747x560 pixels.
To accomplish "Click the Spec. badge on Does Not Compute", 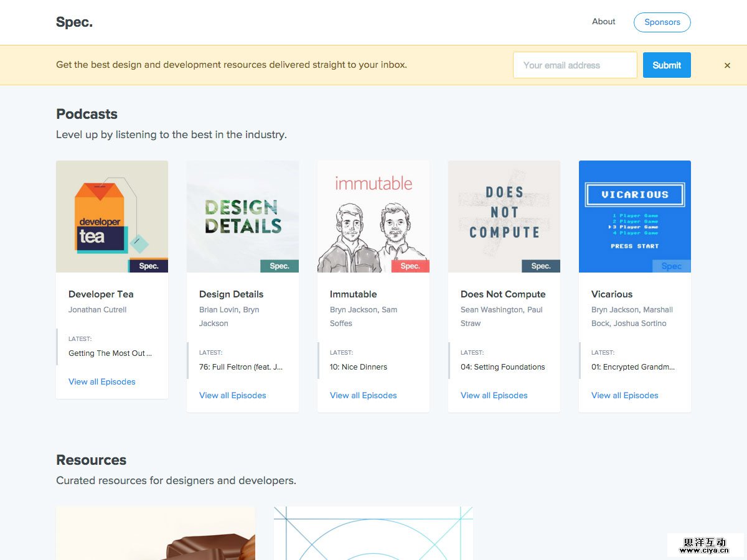I will [x=541, y=266].
